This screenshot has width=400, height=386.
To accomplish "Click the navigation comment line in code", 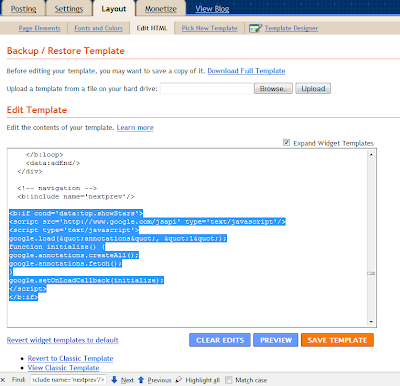I will (57, 188).
